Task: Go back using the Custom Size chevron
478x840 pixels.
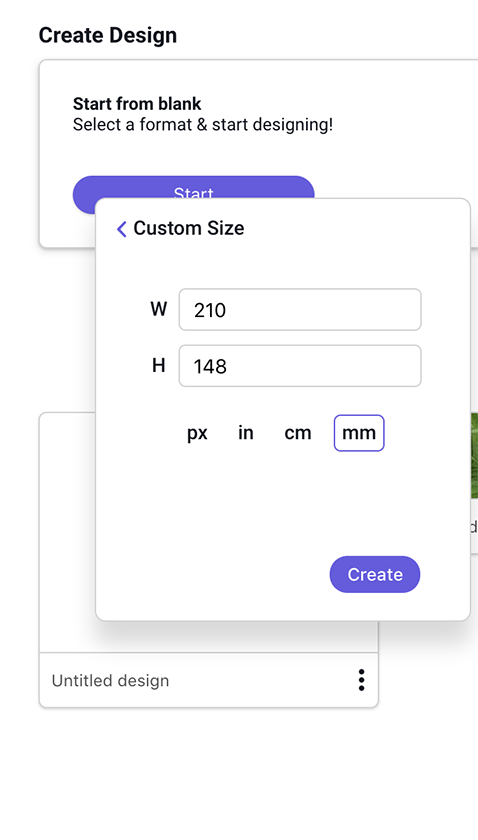Action: [x=122, y=229]
